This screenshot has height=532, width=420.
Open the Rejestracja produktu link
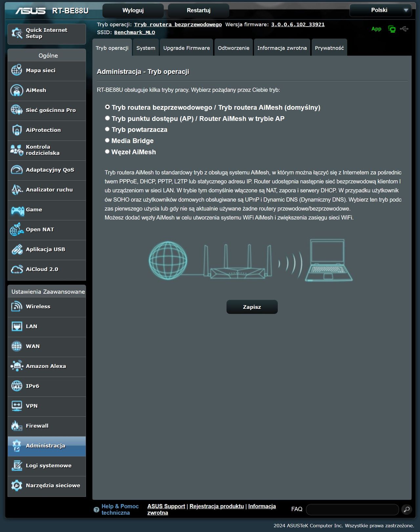[x=217, y=506]
